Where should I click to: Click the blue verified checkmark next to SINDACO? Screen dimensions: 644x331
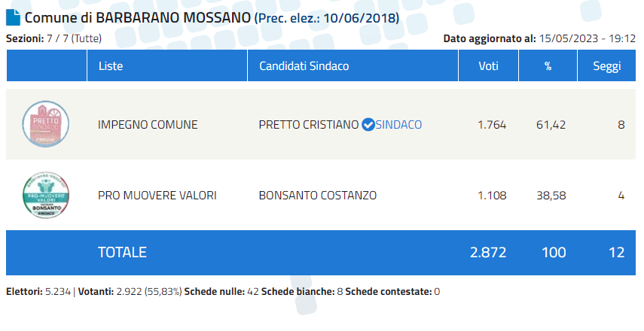368,125
